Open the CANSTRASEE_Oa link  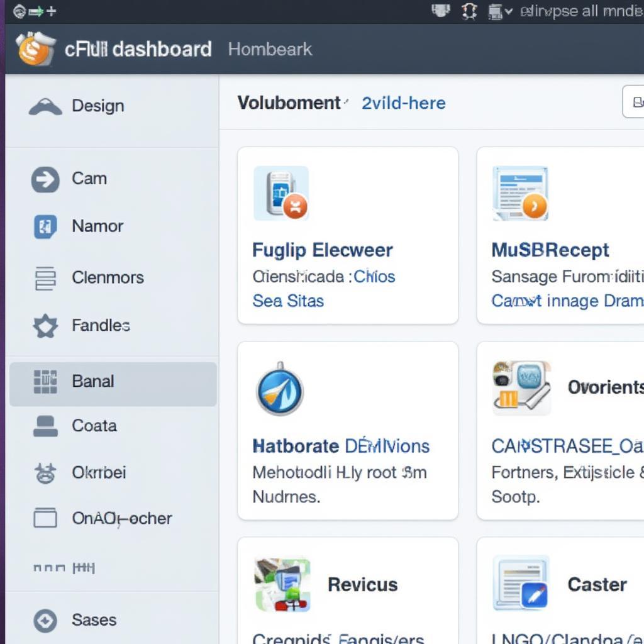568,447
